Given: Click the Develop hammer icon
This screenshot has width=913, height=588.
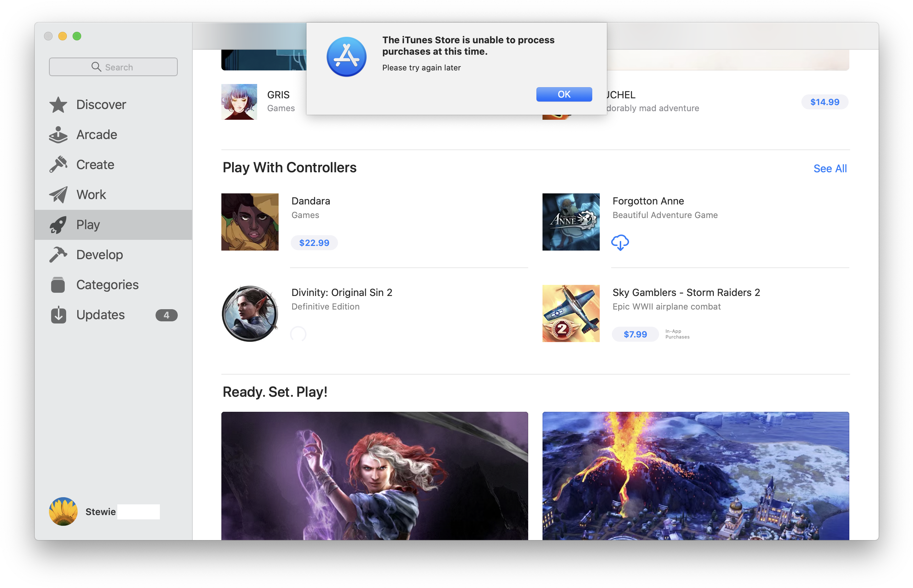Looking at the screenshot, I should (x=58, y=255).
